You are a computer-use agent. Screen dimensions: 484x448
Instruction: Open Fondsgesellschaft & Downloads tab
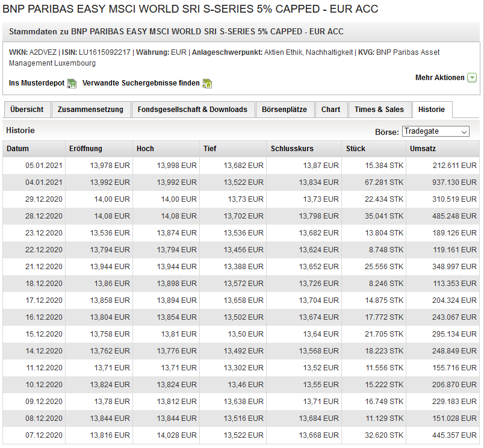click(193, 110)
